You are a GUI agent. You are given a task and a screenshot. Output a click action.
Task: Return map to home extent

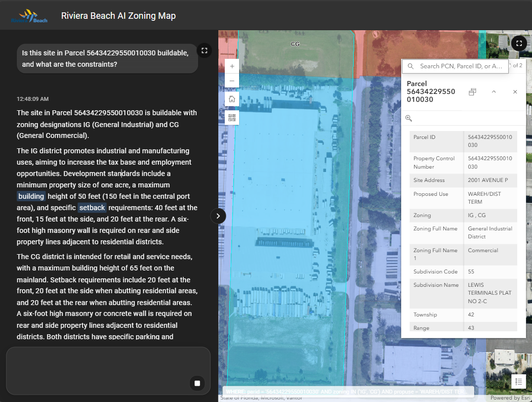(x=232, y=99)
